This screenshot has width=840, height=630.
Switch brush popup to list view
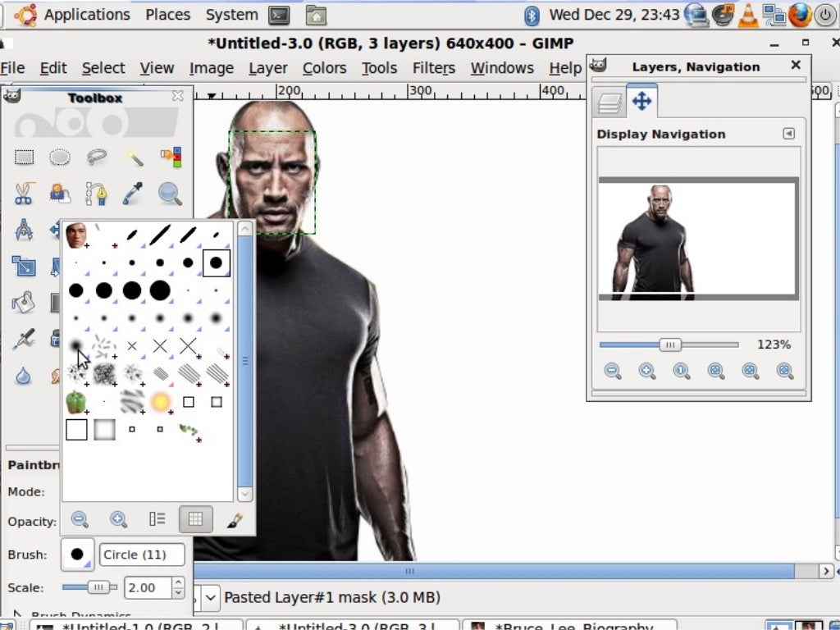[x=157, y=519]
